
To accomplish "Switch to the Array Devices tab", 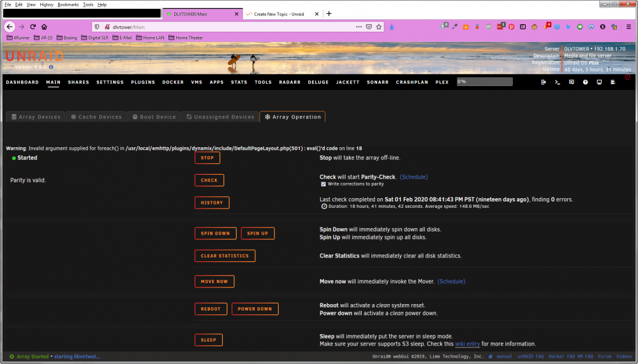I will [x=36, y=117].
